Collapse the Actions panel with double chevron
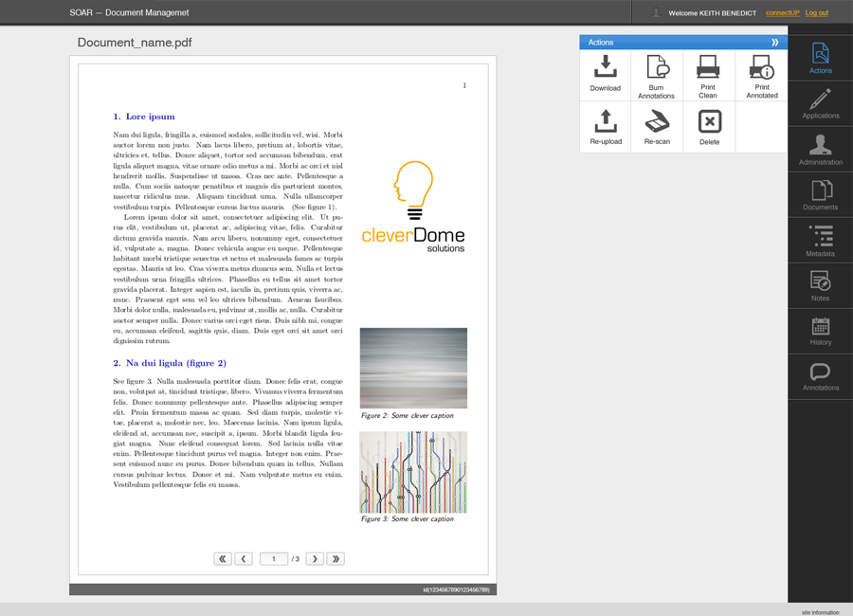The image size is (853, 616). pyautogui.click(x=774, y=43)
